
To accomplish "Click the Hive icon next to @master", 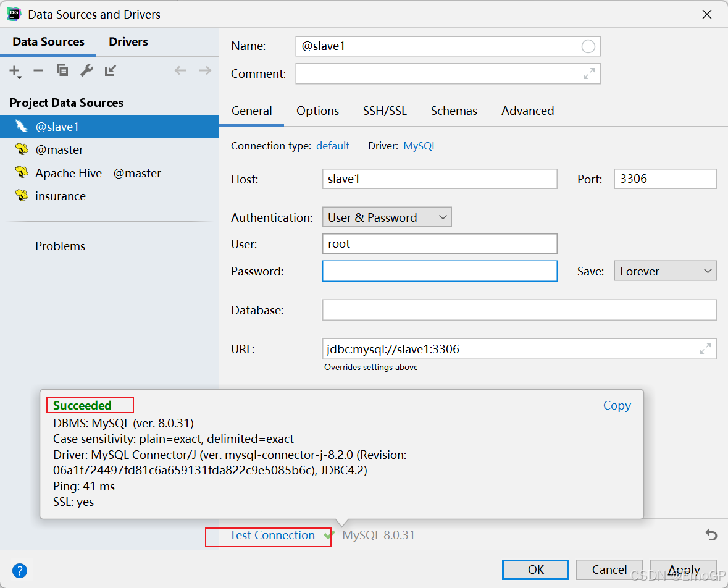I will [22, 149].
